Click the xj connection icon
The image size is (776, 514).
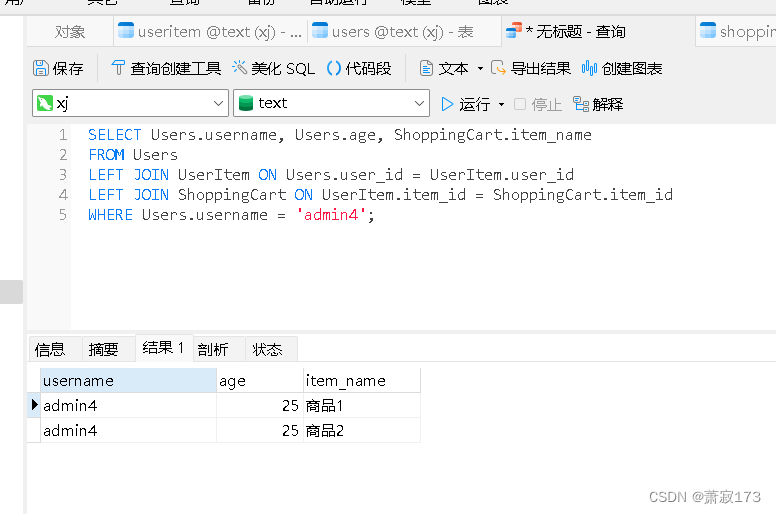45,103
